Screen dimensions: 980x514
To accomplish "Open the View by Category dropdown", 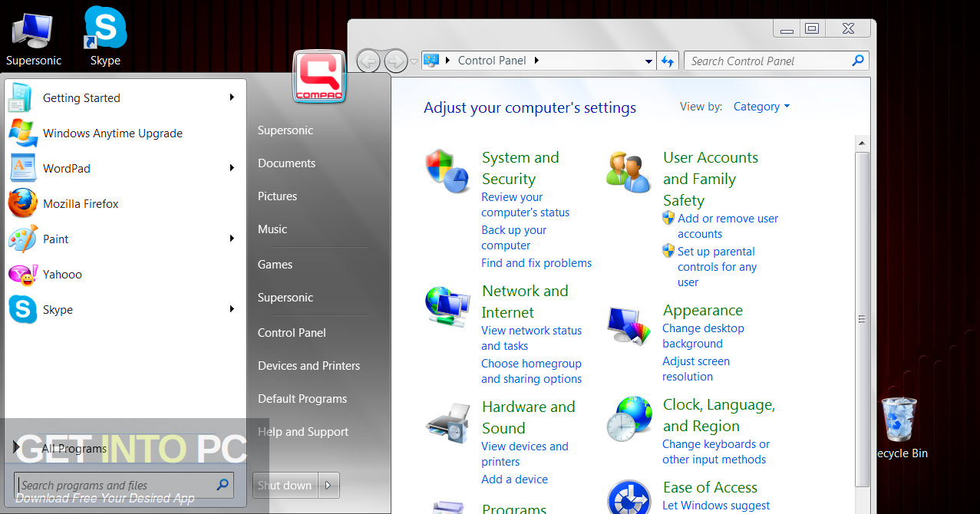I will [761, 107].
